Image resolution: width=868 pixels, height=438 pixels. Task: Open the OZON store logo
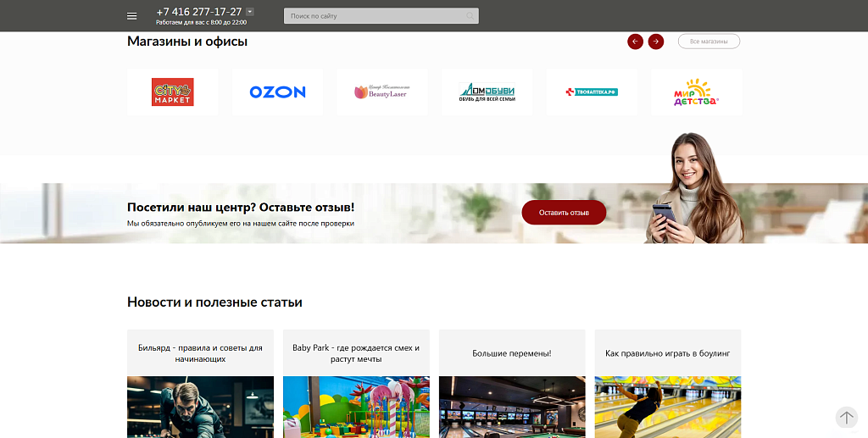click(277, 92)
